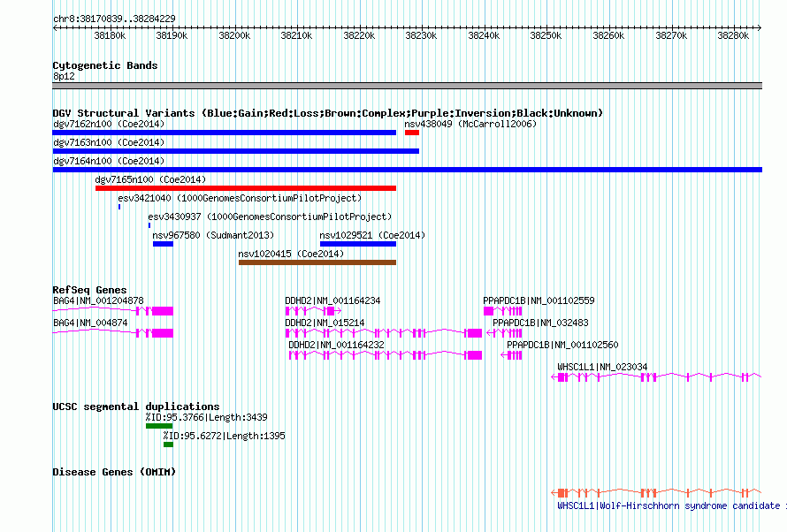Click Disease Genes (OMIM) track title
Image resolution: width=787 pixels, height=532 pixels.
tap(114, 472)
